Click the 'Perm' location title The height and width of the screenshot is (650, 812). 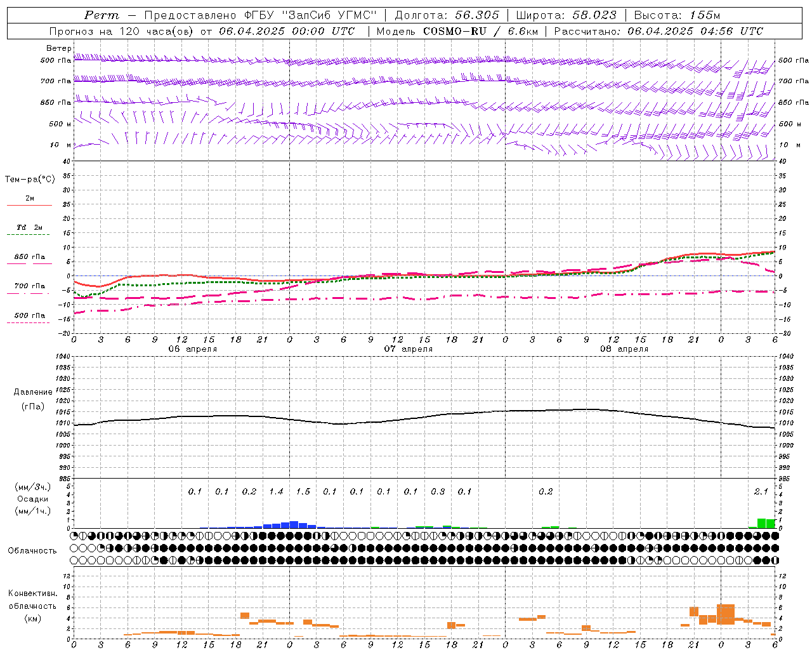(x=101, y=15)
